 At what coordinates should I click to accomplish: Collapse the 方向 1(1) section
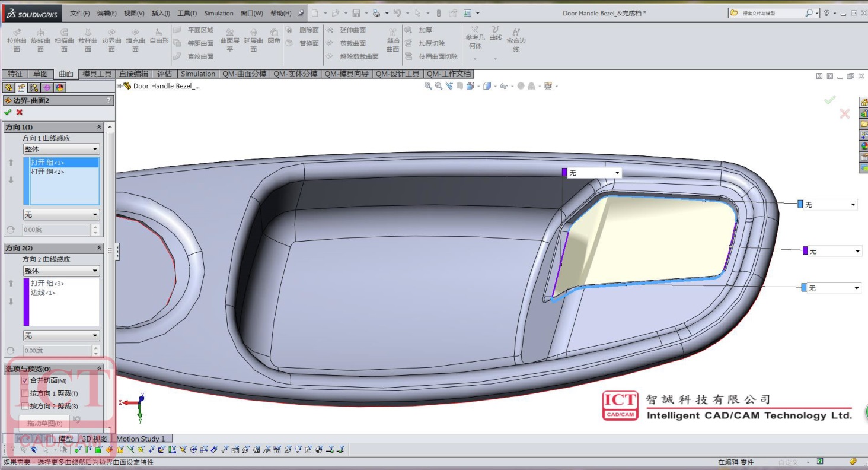(x=99, y=127)
